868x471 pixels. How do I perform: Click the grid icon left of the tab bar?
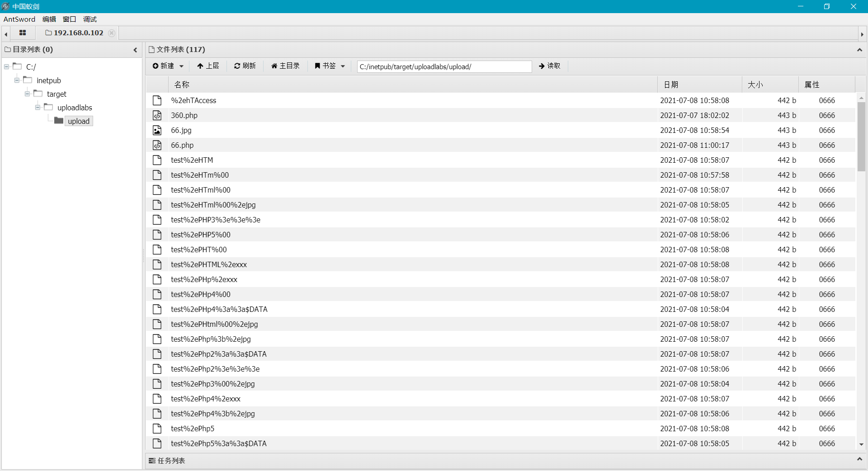22,33
